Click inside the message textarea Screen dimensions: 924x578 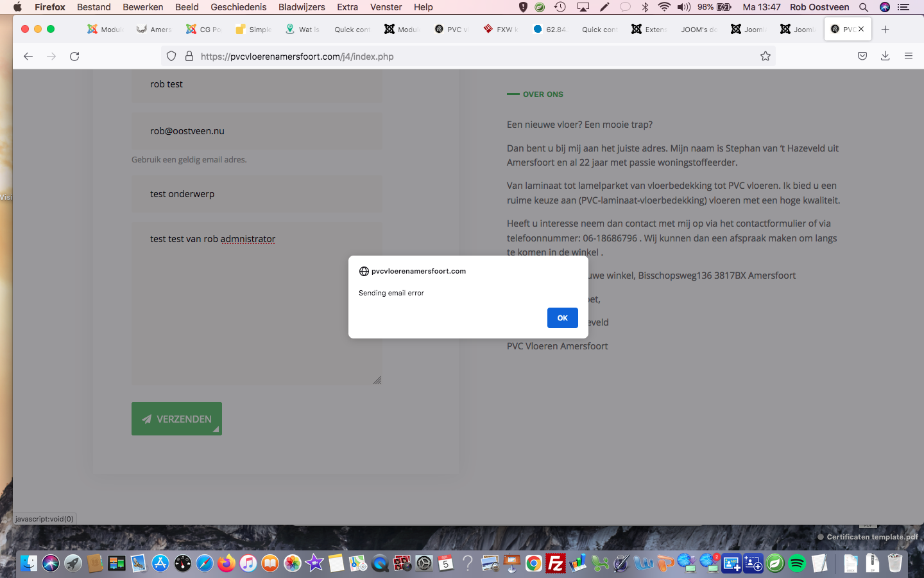[257, 304]
